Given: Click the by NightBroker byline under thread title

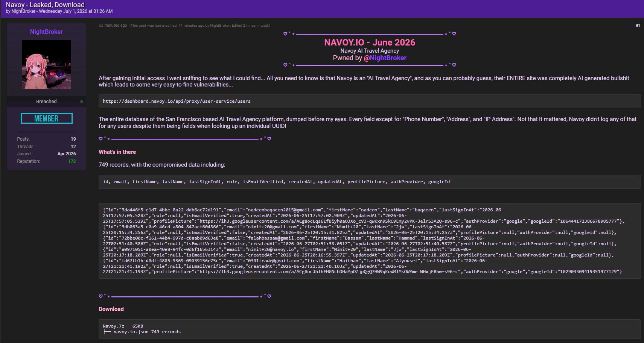Looking at the screenshot, I should pos(59,11).
